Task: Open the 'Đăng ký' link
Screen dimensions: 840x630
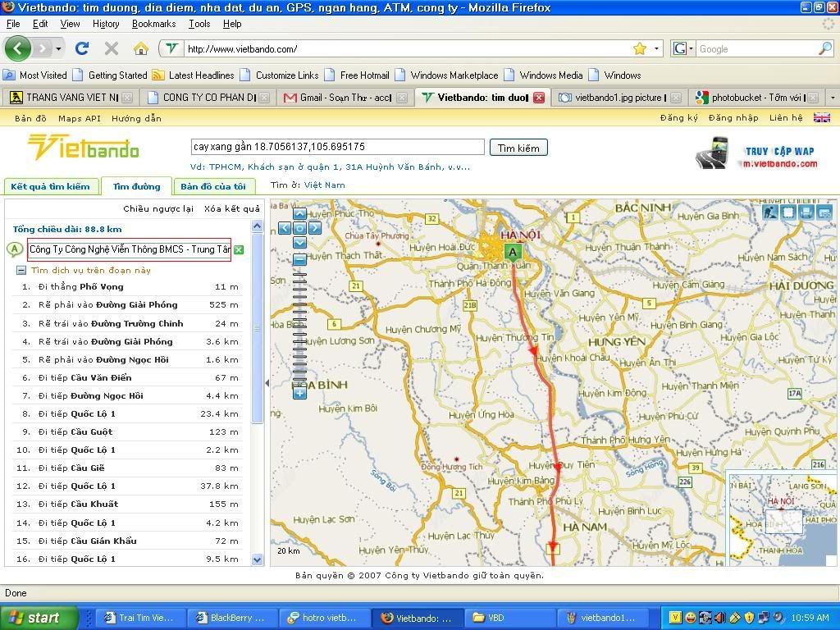Action: point(678,117)
